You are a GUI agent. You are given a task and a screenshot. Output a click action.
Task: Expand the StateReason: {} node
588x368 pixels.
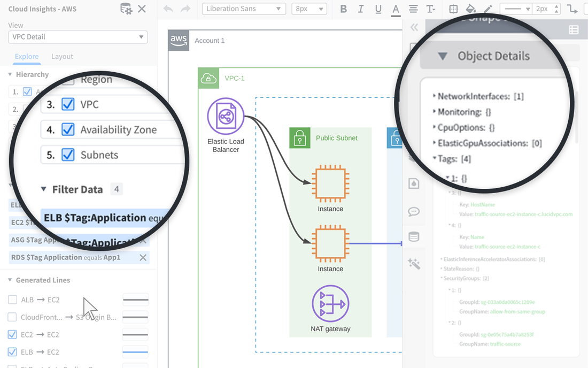[x=442, y=269]
